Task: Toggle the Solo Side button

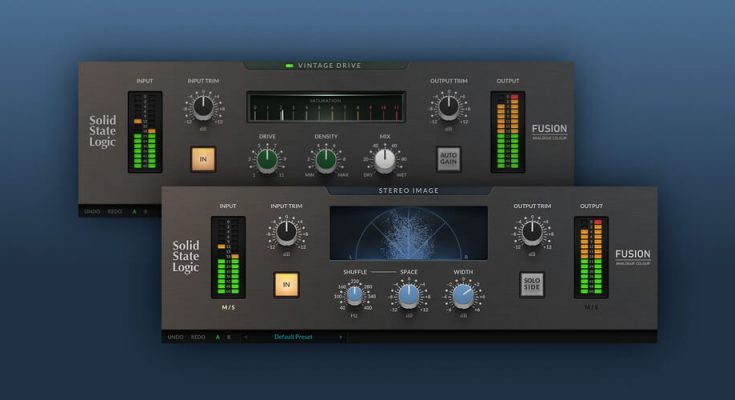Action: pos(531,285)
